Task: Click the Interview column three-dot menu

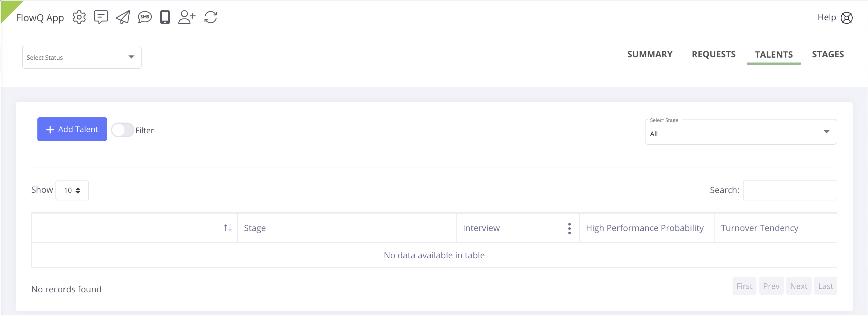Action: (x=569, y=228)
